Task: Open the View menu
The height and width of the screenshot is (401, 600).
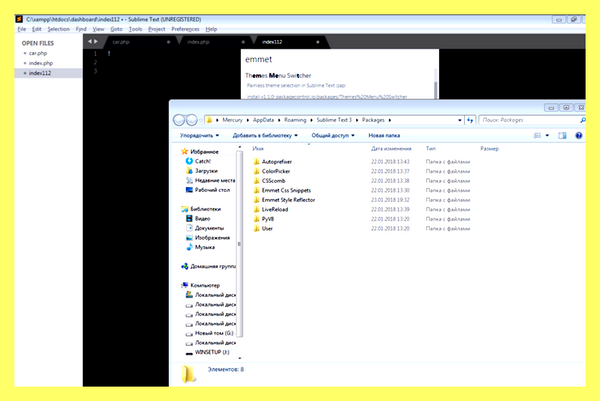Action: (98, 29)
